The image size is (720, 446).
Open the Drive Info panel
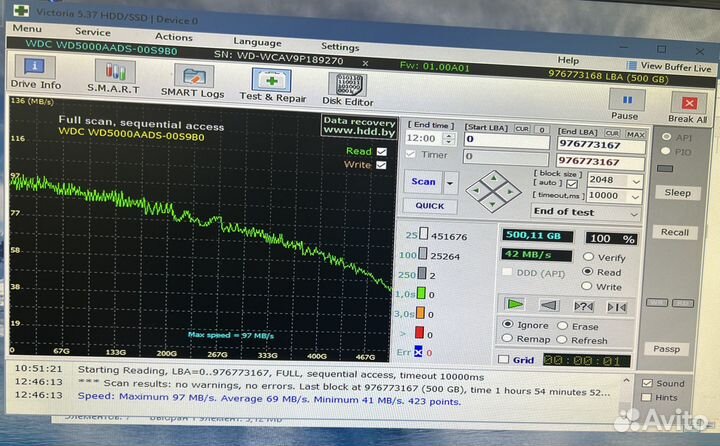[36, 75]
